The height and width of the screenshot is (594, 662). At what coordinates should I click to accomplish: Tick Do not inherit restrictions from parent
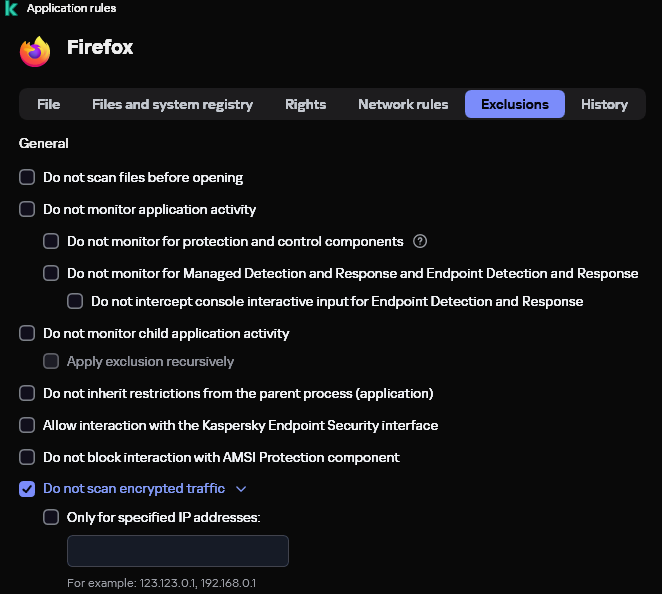tap(27, 393)
